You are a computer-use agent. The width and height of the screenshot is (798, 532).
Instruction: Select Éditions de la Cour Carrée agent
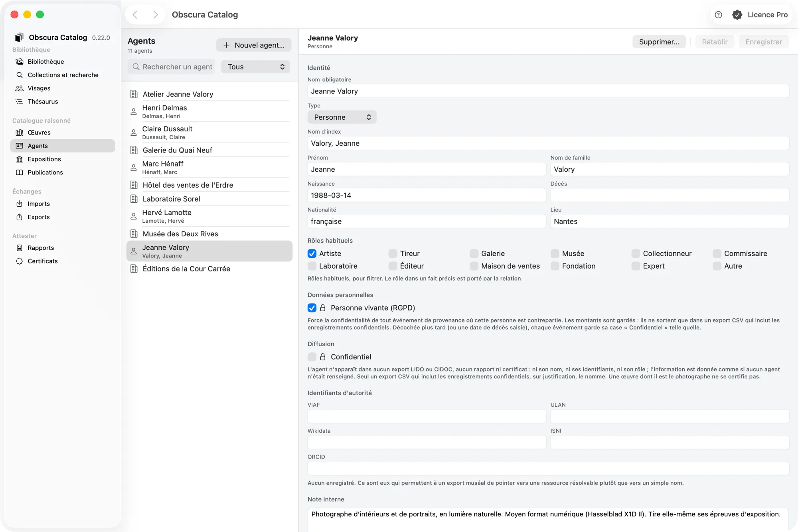coord(209,269)
